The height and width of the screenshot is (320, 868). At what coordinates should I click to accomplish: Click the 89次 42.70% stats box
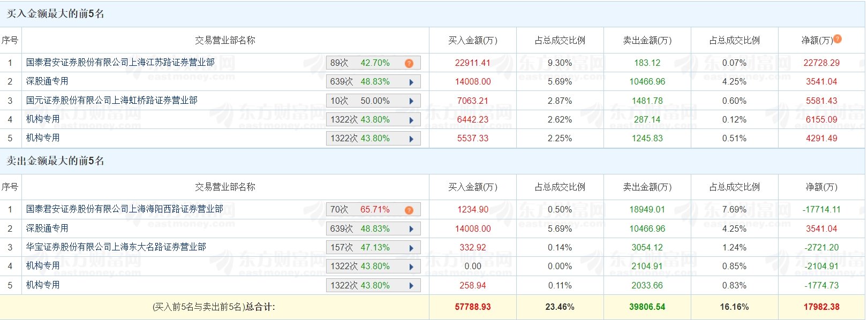point(364,63)
